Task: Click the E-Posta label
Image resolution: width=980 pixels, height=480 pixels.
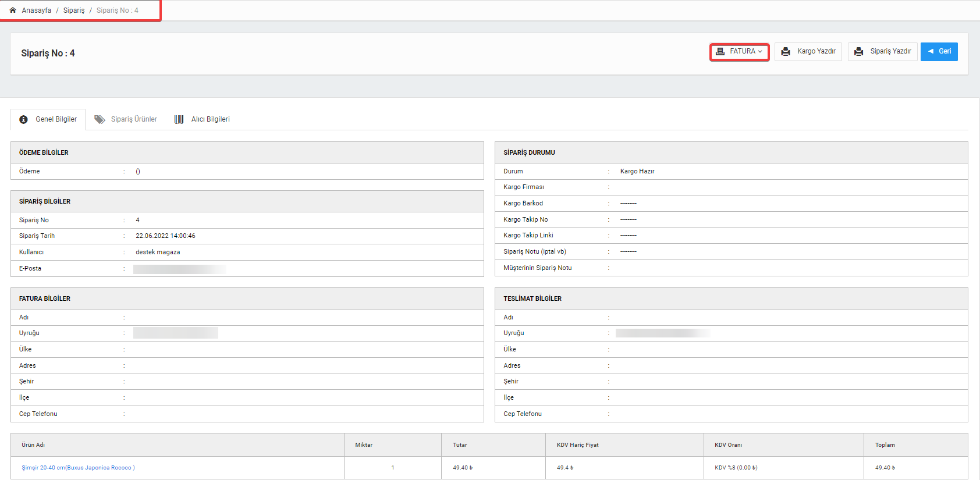Action: [x=30, y=269]
